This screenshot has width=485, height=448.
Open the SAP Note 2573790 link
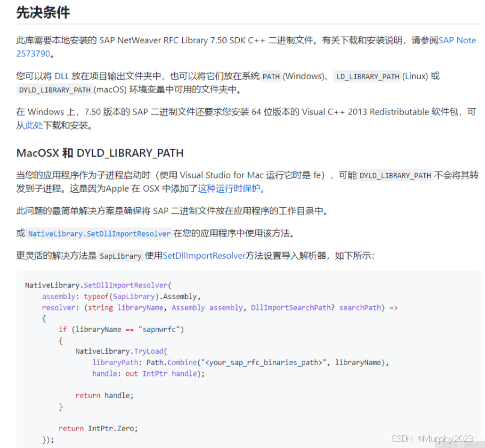[x=457, y=40]
